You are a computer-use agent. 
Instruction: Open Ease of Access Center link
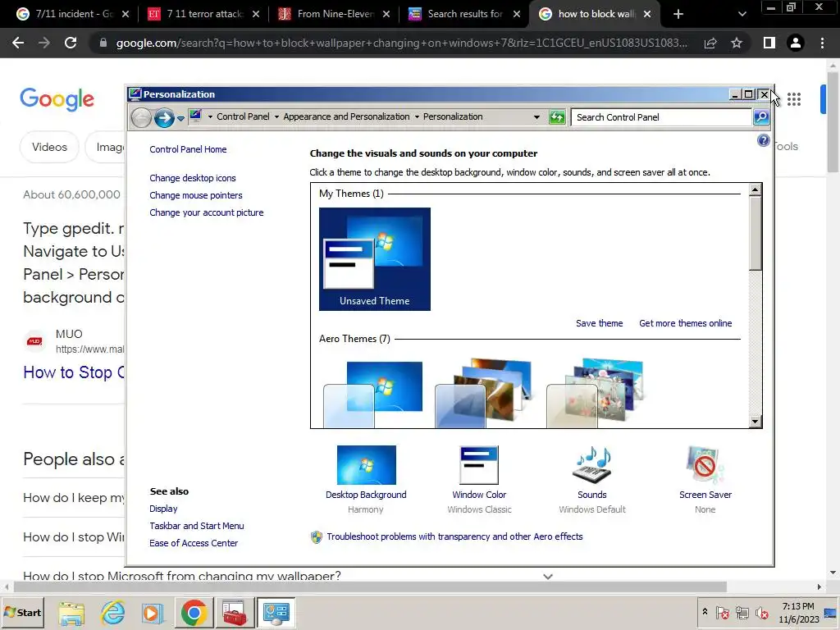(194, 543)
